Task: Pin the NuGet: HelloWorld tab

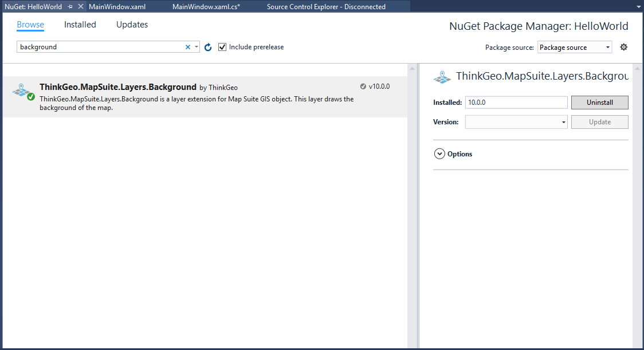Action: 70,6
